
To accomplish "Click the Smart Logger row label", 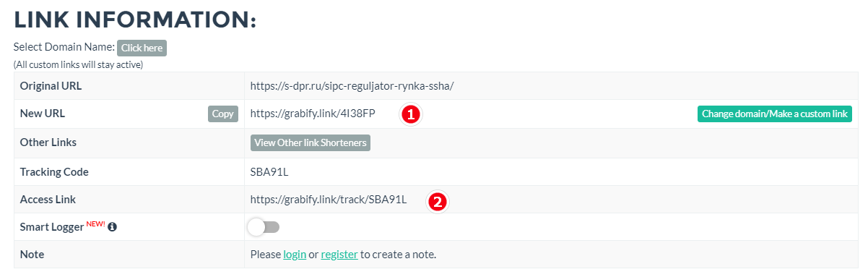I will pyautogui.click(x=52, y=227).
